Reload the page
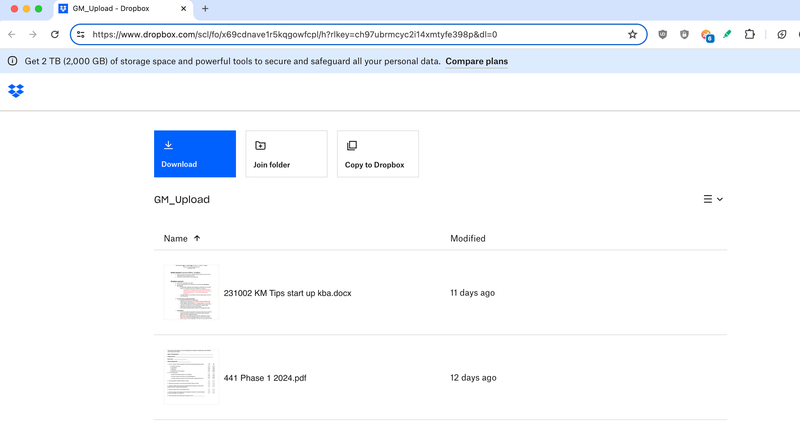 (x=55, y=34)
